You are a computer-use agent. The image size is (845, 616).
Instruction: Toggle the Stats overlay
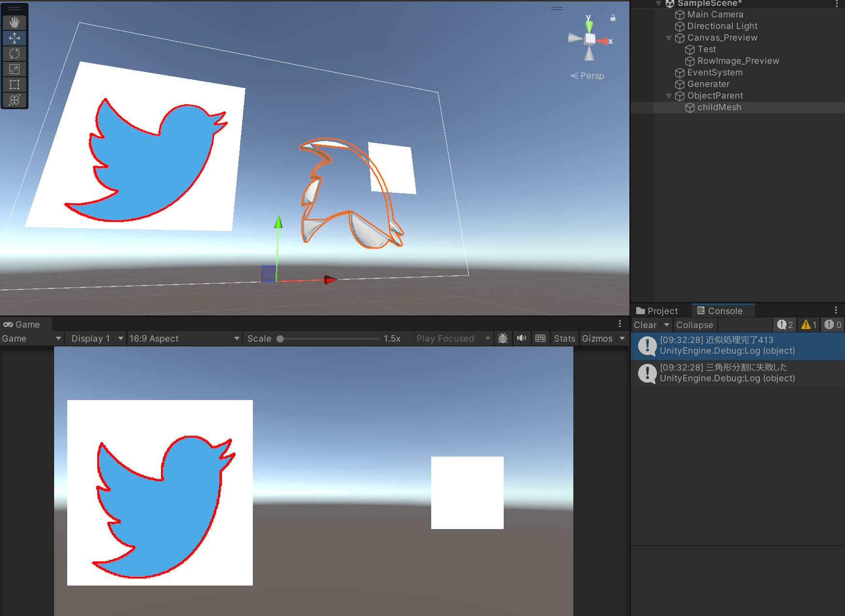(564, 338)
